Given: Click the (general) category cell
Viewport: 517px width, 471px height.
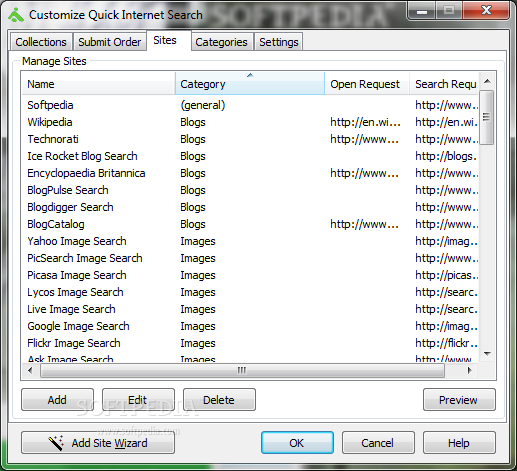Looking at the screenshot, I should (x=203, y=105).
